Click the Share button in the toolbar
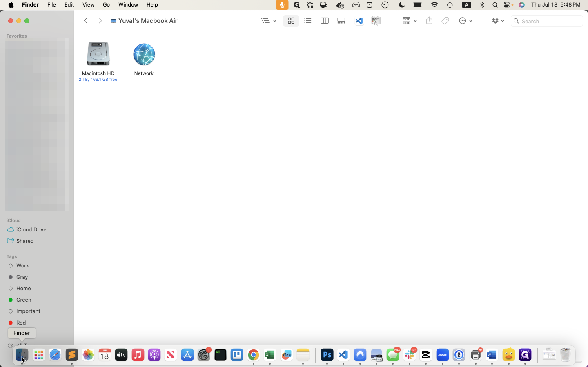588x367 pixels. point(429,20)
